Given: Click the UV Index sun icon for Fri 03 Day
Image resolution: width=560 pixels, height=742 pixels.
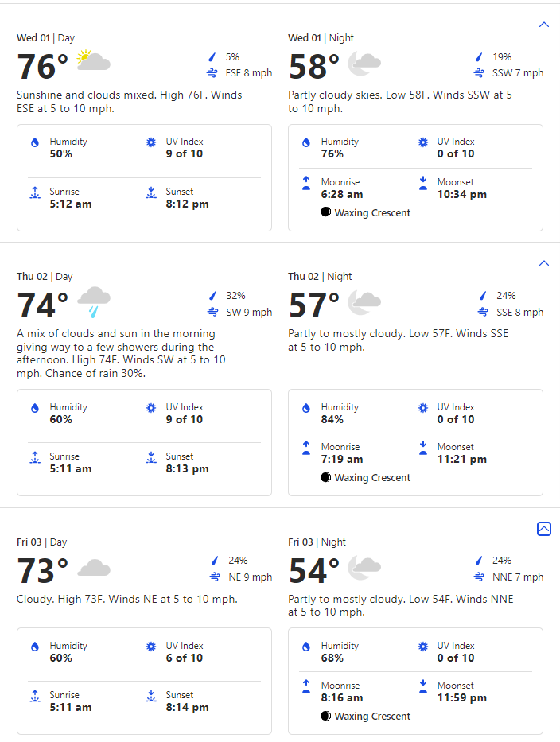Looking at the screenshot, I should coord(151,647).
